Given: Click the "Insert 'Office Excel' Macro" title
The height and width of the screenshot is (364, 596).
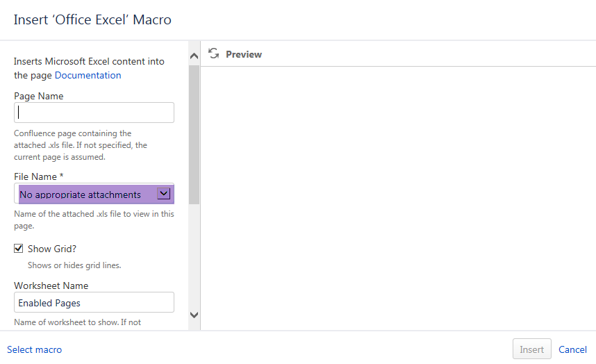Looking at the screenshot, I should (x=92, y=19).
